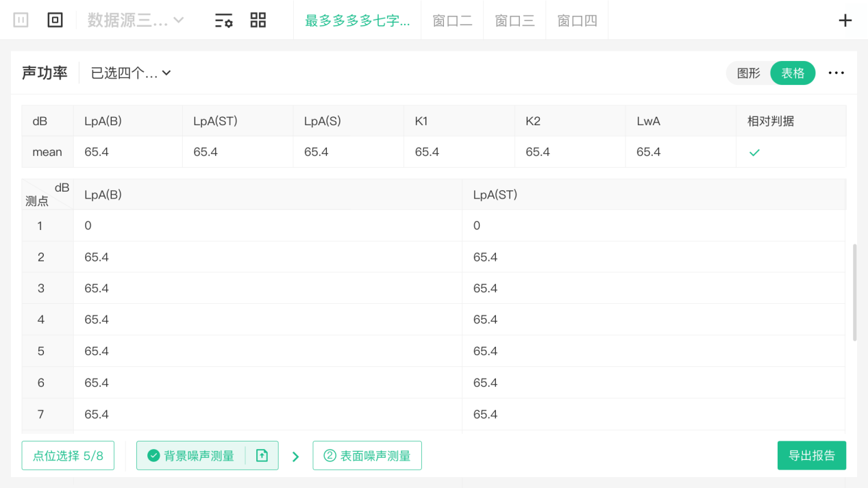The height and width of the screenshot is (488, 868).
Task: Click the stop square icon in toolbar
Action: [x=55, y=20]
